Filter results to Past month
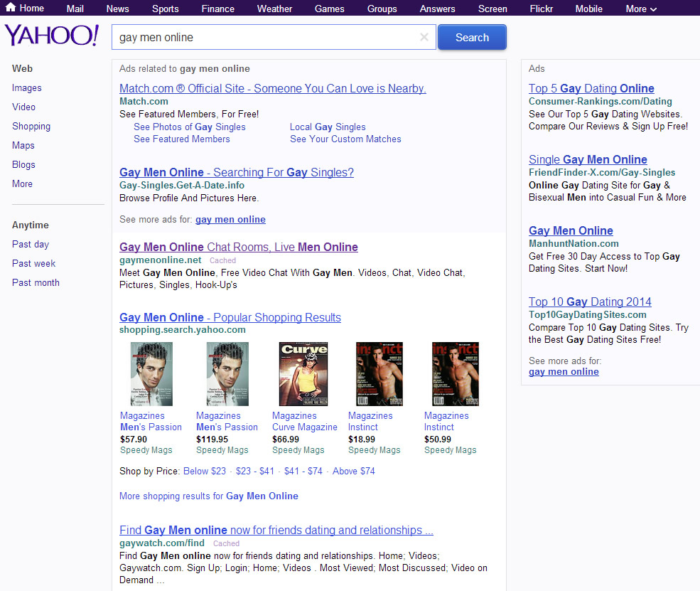The image size is (700, 591). pos(36,283)
